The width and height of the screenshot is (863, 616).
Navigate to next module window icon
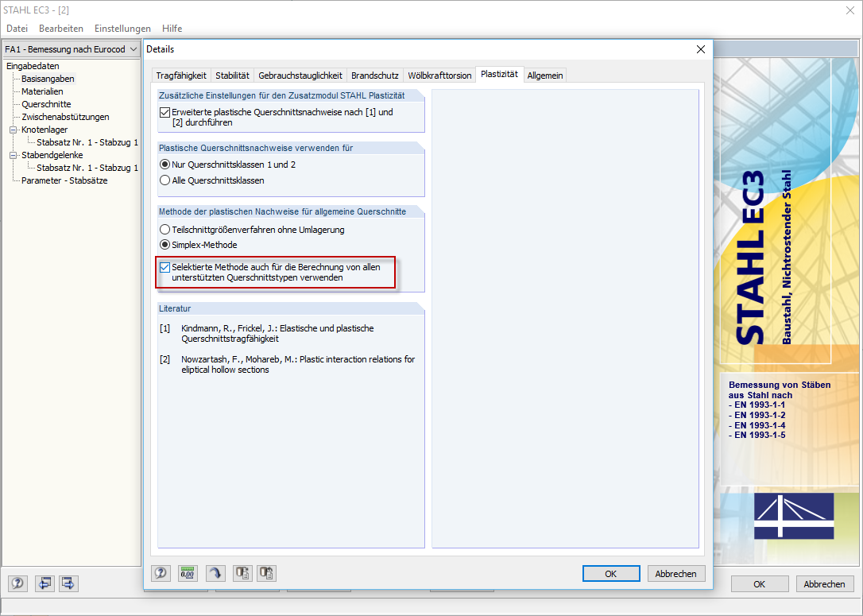pyautogui.click(x=68, y=583)
